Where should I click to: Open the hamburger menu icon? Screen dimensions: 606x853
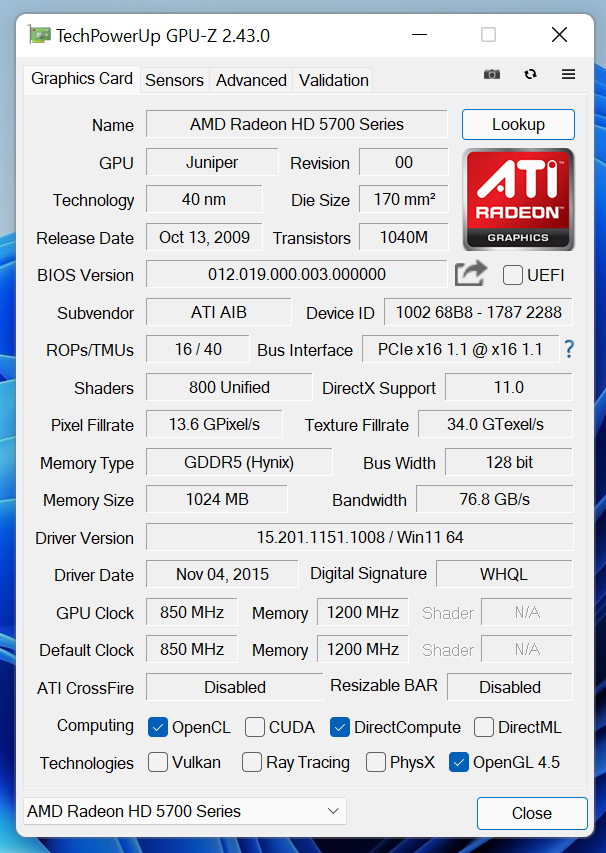(x=568, y=74)
